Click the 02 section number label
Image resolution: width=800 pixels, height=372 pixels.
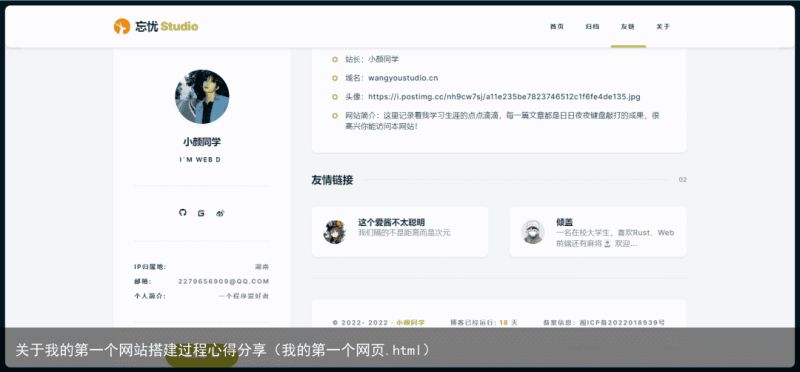pyautogui.click(x=683, y=180)
